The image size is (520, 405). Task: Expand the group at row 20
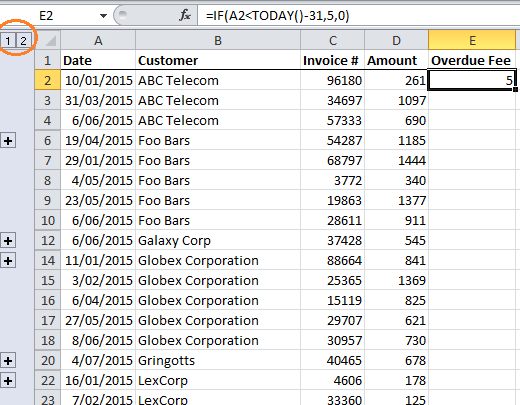click(8, 361)
